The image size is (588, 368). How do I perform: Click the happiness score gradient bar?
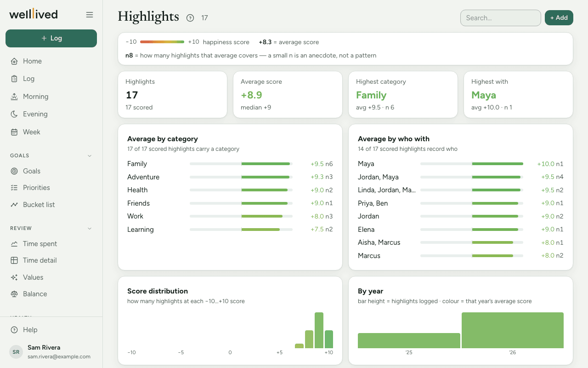click(162, 42)
